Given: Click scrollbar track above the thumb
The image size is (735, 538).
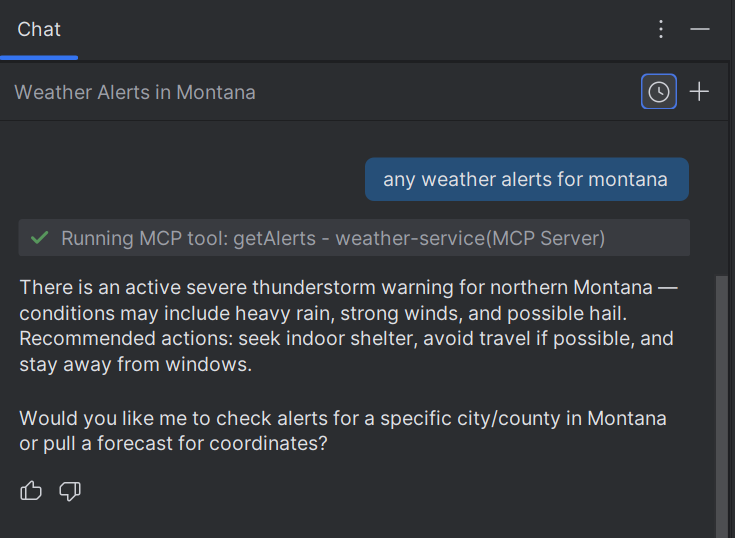Looking at the screenshot, I should [x=721, y=197].
